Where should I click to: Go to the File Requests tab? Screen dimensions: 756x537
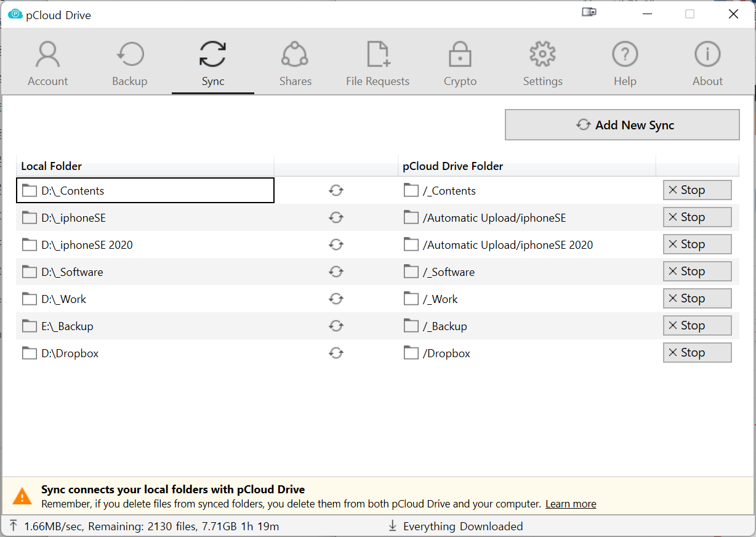pyautogui.click(x=377, y=63)
